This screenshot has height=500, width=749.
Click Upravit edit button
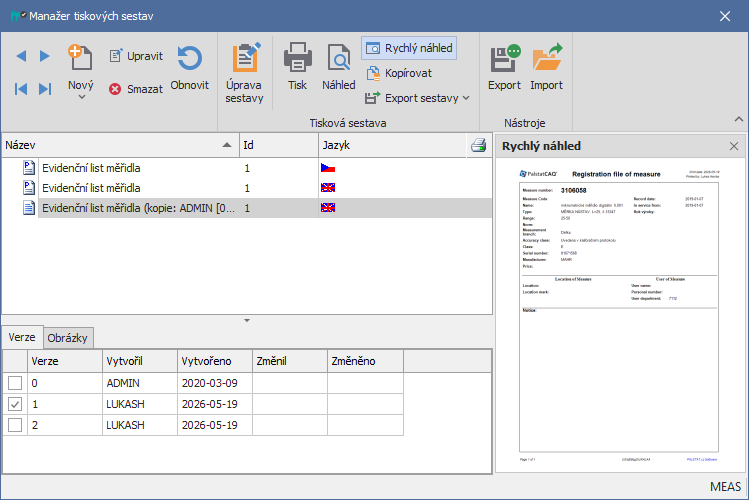point(136,56)
